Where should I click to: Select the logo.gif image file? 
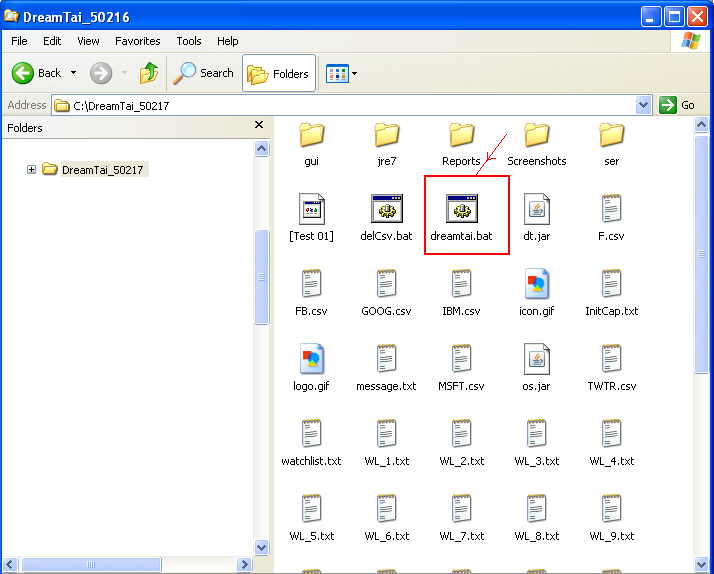click(311, 368)
